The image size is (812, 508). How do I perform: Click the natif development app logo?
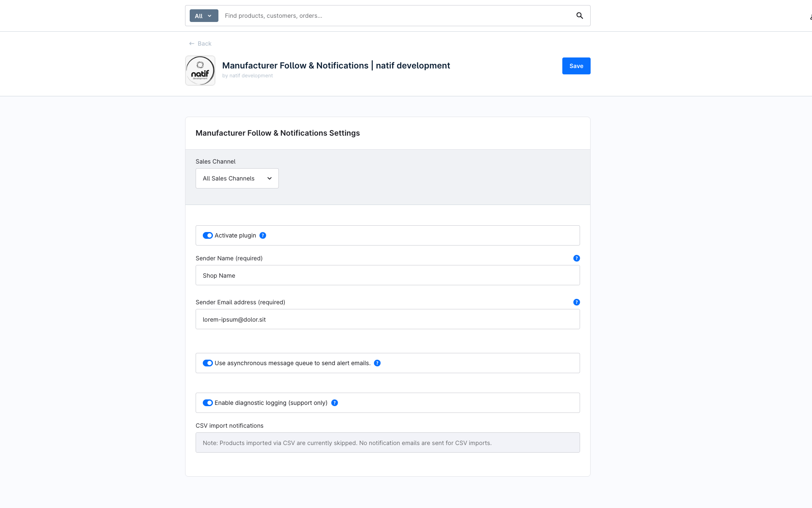click(200, 70)
